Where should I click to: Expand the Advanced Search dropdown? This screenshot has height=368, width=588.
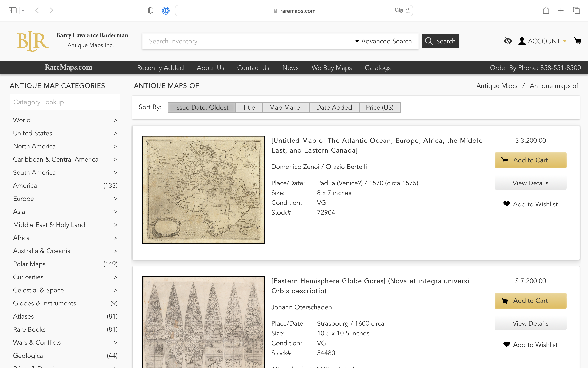[x=383, y=41]
